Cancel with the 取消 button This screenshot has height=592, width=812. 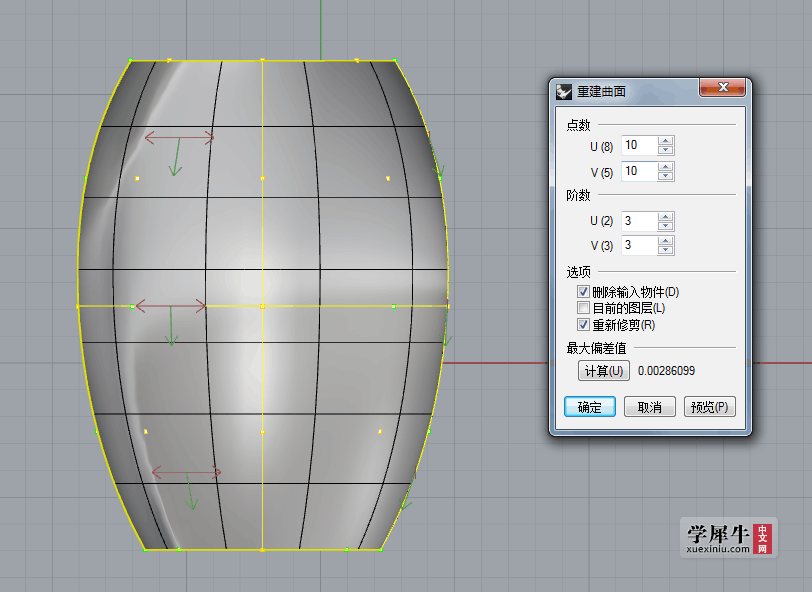[x=650, y=407]
